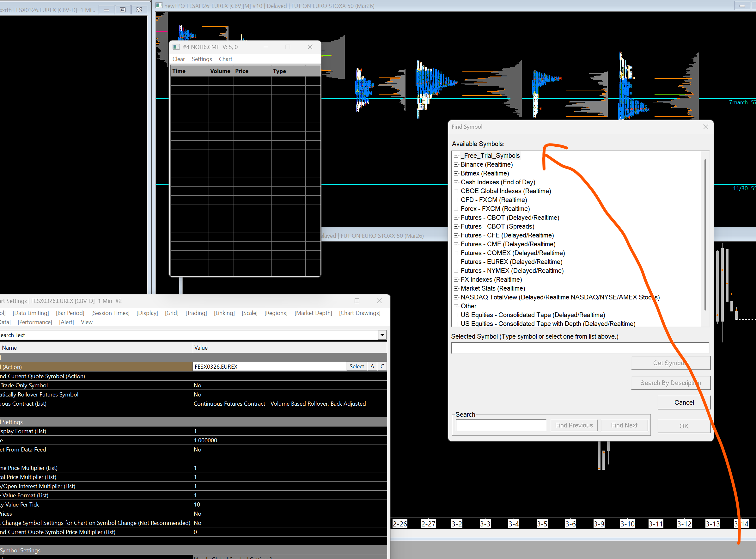Open the [Session Times] settings tab

tap(110, 313)
